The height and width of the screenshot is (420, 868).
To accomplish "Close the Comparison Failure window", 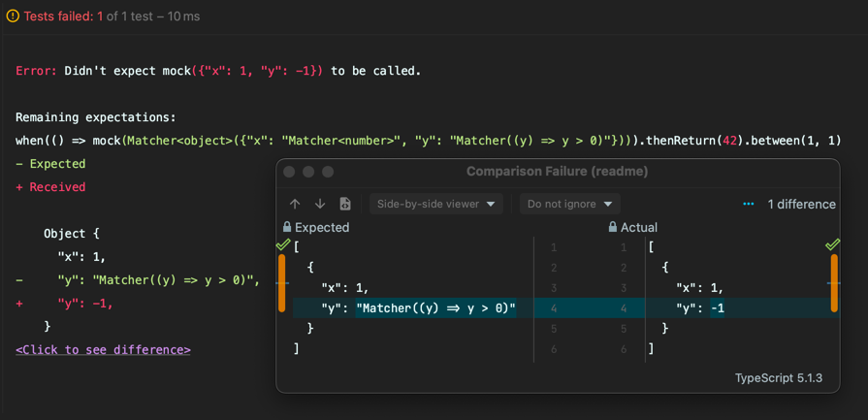I will pyautogui.click(x=289, y=172).
